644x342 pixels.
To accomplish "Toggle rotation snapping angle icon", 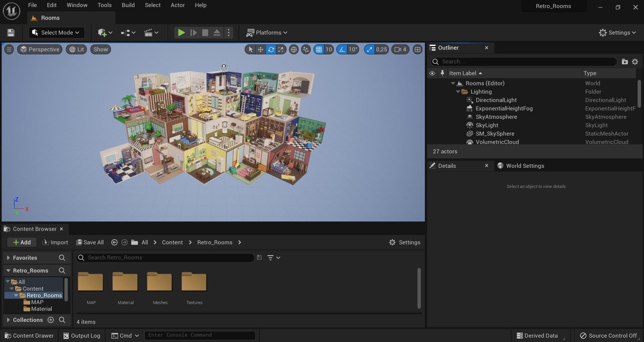I will tap(342, 50).
